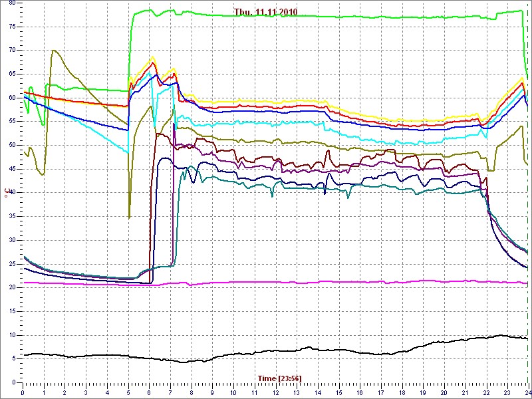Click the vertical-axis value 60
Image resolution: width=532 pixels, height=399 pixels.
[x=11, y=98]
